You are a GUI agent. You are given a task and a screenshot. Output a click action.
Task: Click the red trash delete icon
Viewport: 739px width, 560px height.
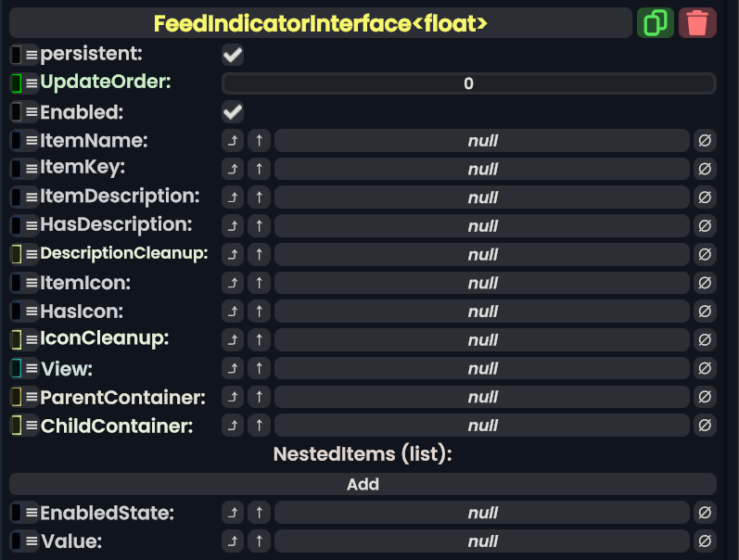pos(697,23)
